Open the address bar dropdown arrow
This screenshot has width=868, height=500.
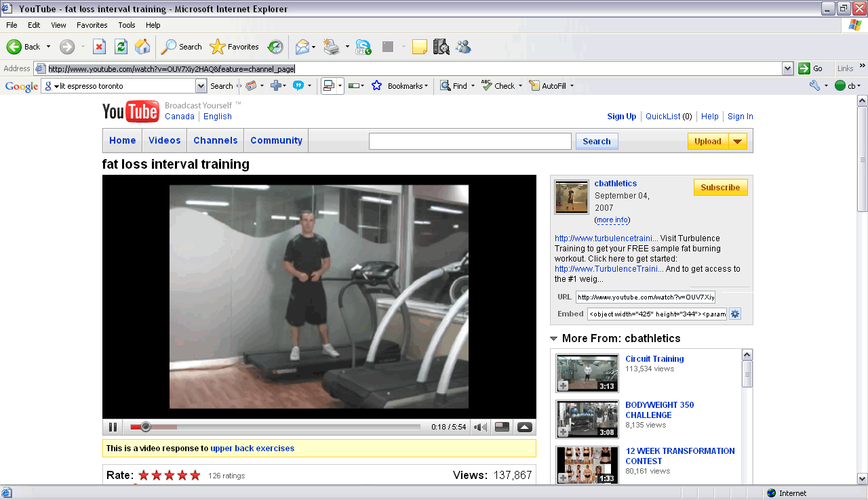787,68
